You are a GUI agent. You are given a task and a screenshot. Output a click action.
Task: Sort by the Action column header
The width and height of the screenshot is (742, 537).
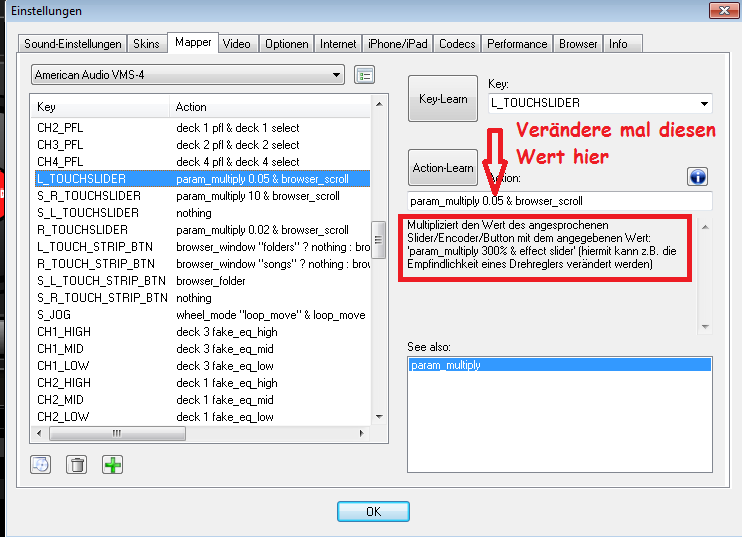point(270,107)
